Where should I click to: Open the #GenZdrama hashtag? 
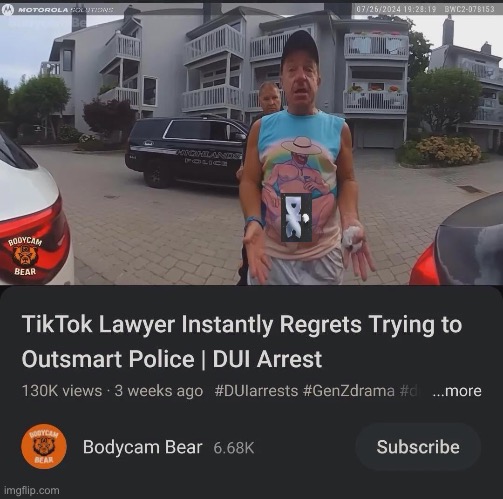point(349,391)
